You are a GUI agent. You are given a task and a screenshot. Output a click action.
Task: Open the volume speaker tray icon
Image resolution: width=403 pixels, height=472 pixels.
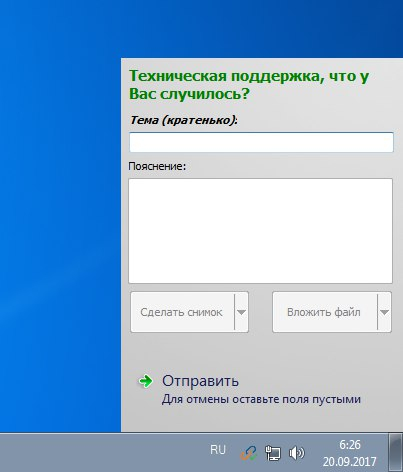[296, 453]
